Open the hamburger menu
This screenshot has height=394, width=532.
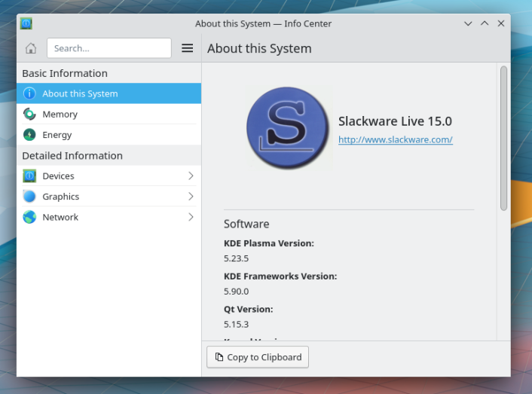pyautogui.click(x=188, y=48)
